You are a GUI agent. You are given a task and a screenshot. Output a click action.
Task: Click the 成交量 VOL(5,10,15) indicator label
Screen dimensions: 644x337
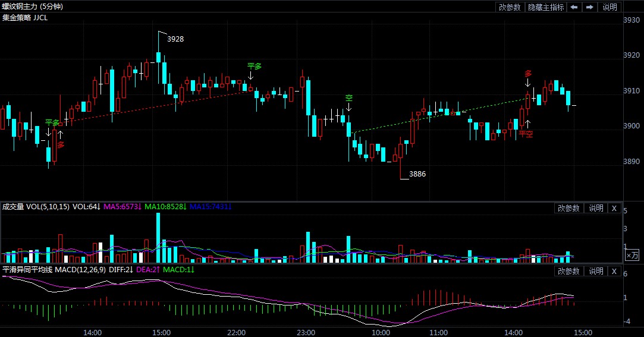pos(35,207)
